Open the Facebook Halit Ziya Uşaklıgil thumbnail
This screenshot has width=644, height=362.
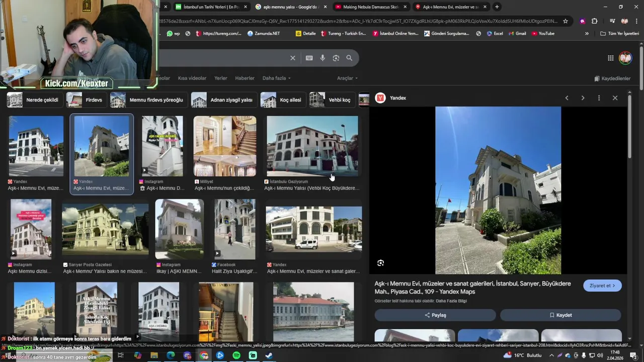pyautogui.click(x=234, y=229)
